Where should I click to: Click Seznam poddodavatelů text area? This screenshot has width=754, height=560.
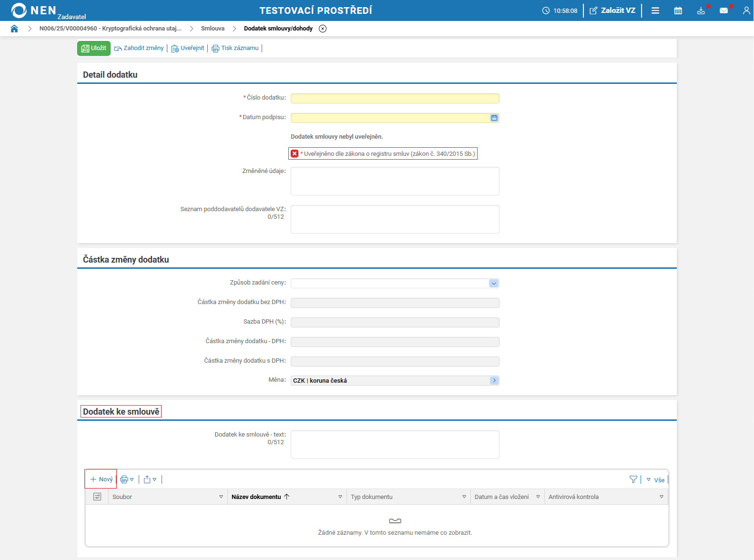coord(395,219)
